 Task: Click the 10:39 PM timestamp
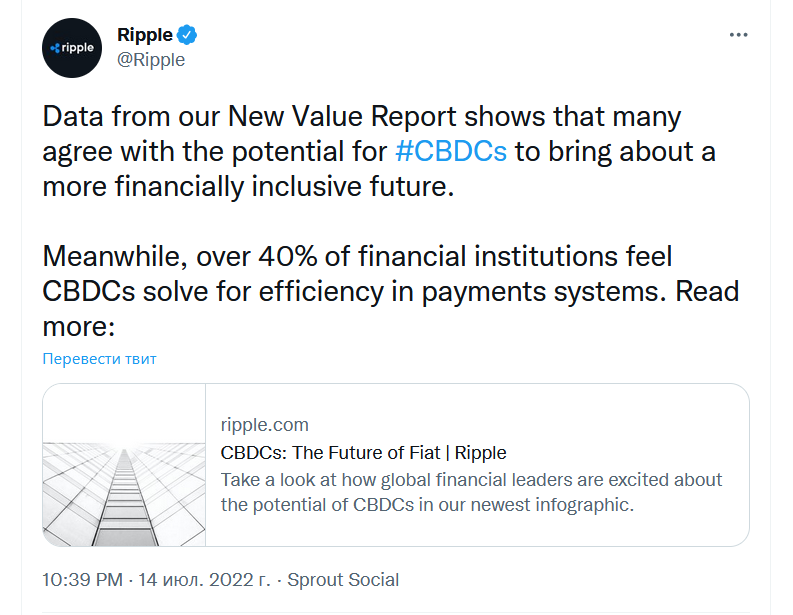pyautogui.click(x=83, y=580)
